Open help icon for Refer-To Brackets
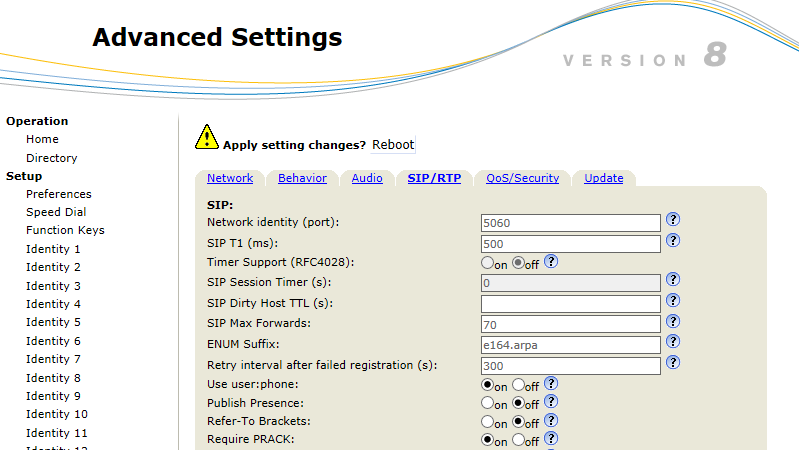Screen dimensions: 799x450 pyautogui.click(x=551, y=421)
